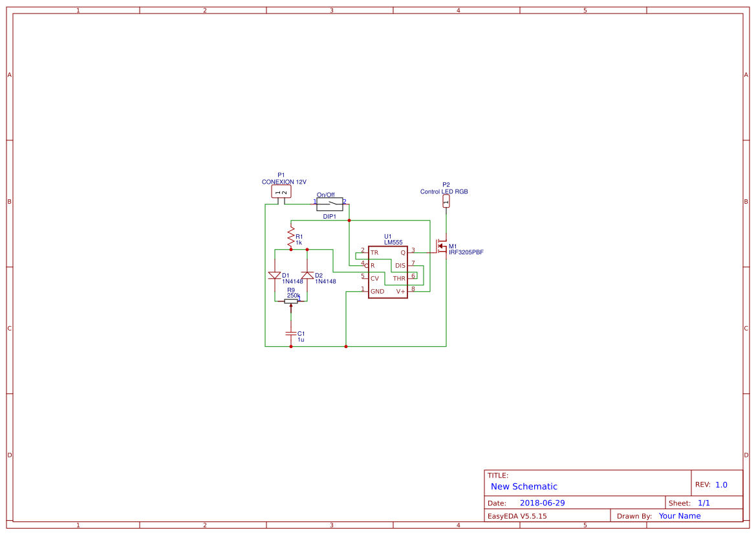Click the Your Name drawn-by field
756x535 pixels.
pyautogui.click(x=679, y=516)
